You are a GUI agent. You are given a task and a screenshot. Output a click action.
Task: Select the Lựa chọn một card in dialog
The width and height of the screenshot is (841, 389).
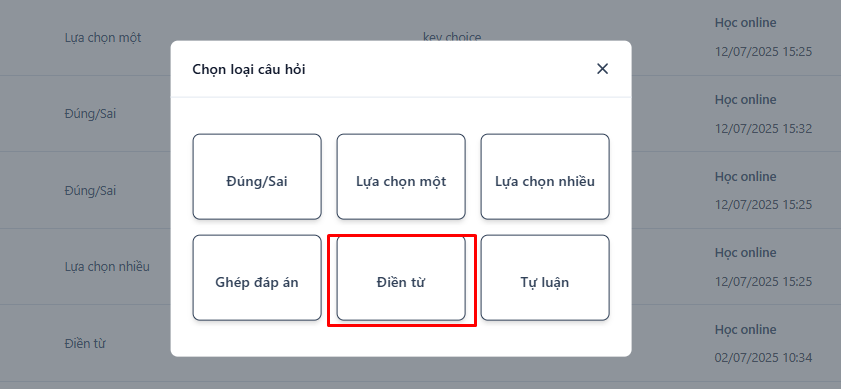[401, 177]
